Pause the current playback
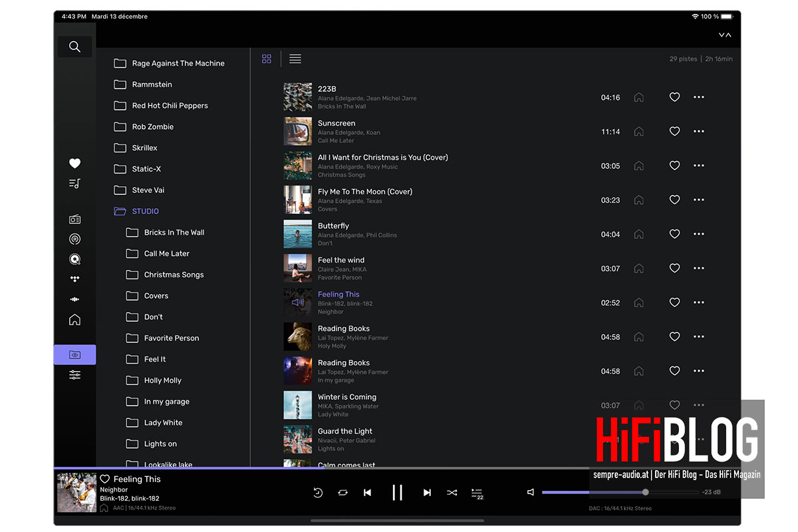This screenshot has height=532, width=798. [398, 492]
